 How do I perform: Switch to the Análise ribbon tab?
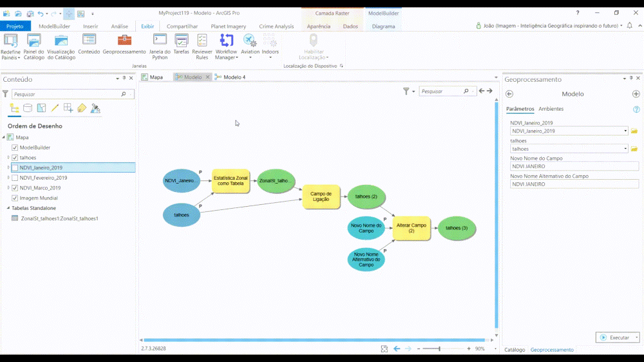point(119,26)
